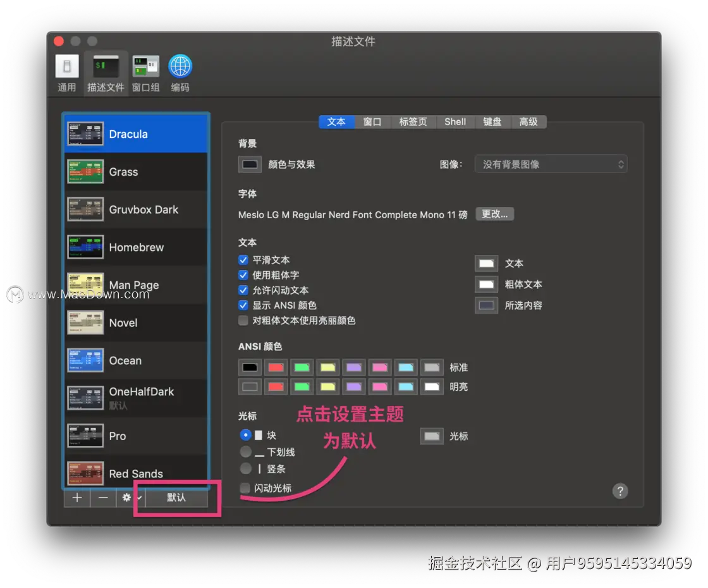
Task: Click the 明亮 cyan ANSI swatch
Action: tap(405, 386)
